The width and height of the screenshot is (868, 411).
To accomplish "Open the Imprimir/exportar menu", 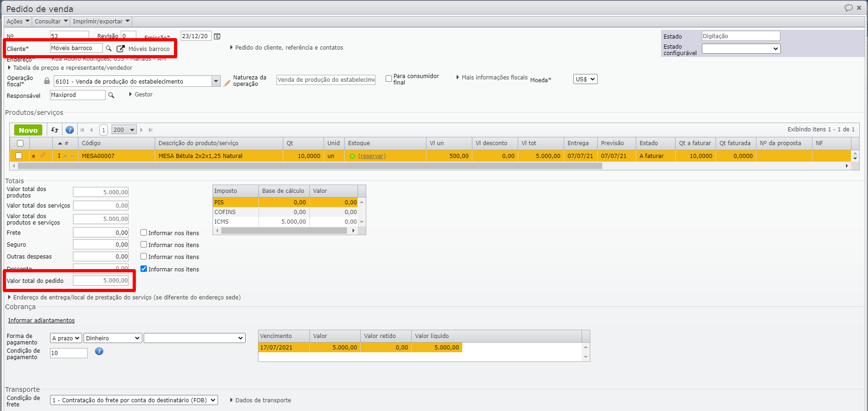I will [x=101, y=21].
